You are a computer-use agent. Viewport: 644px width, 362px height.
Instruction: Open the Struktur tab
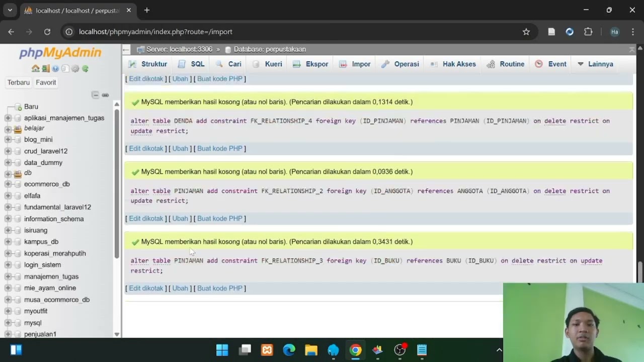[x=147, y=64]
